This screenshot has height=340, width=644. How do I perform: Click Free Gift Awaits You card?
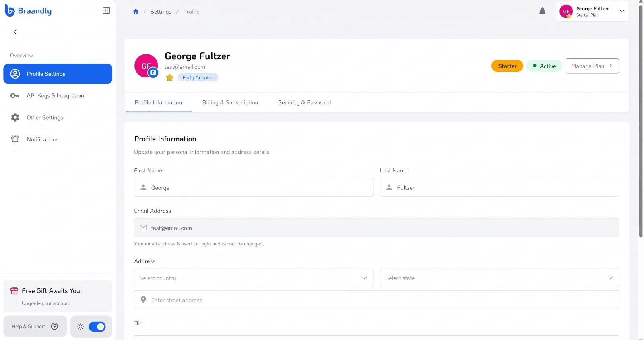tap(58, 296)
